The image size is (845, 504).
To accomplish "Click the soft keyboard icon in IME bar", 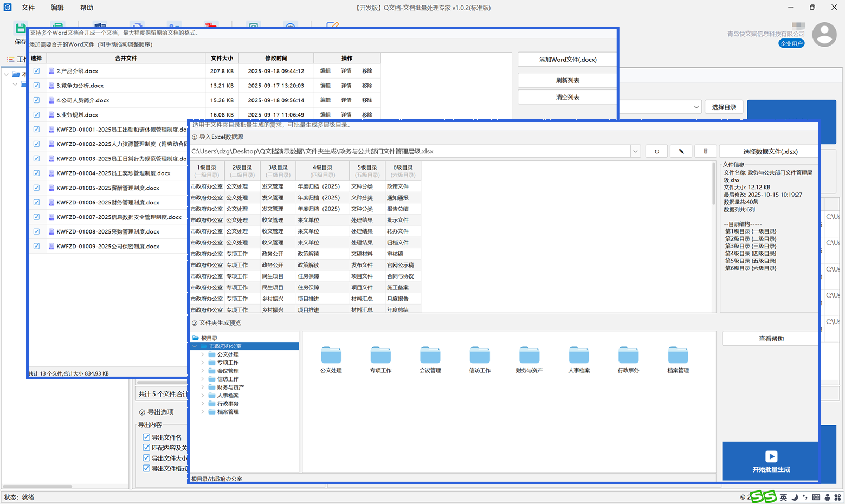I will [x=816, y=497].
